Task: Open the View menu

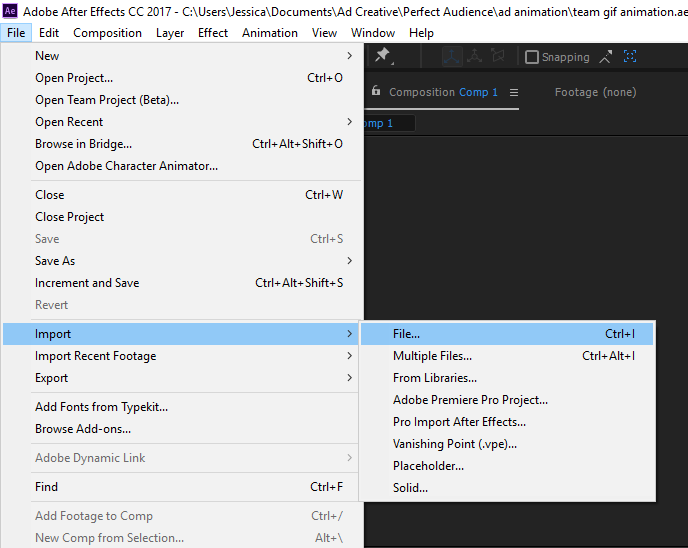Action: (324, 33)
